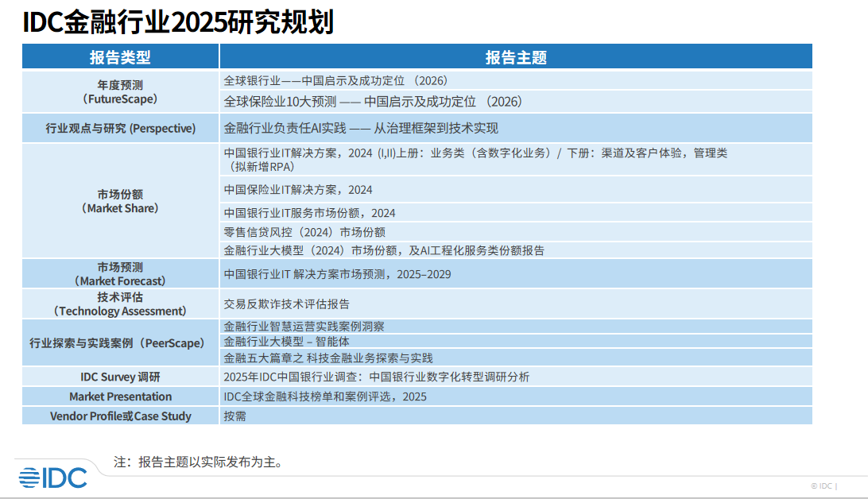Select the '报告主题' column header
The width and height of the screenshot is (868, 499).
(516, 57)
